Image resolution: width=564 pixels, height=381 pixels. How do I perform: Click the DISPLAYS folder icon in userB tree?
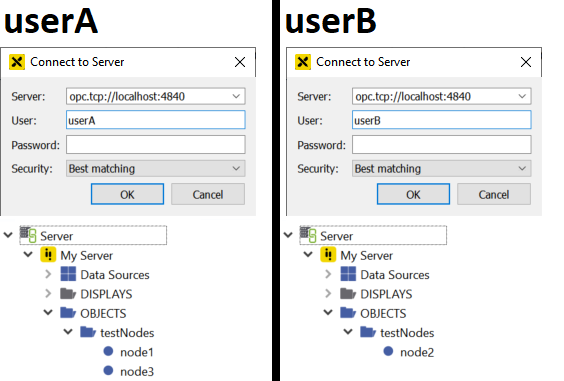tap(348, 294)
